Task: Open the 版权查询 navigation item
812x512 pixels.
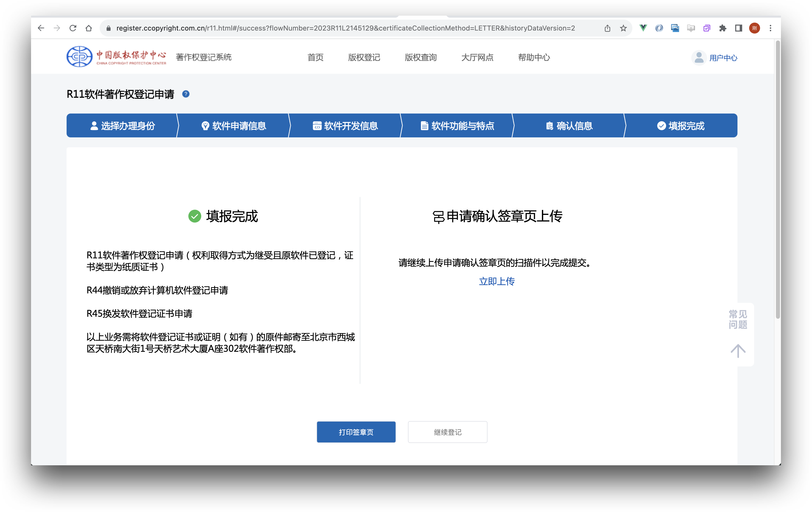Action: point(420,57)
